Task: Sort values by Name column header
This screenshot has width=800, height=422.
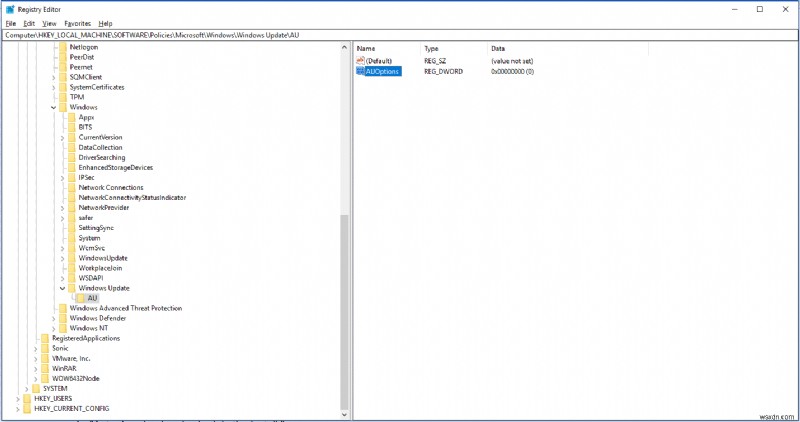Action: pos(387,48)
